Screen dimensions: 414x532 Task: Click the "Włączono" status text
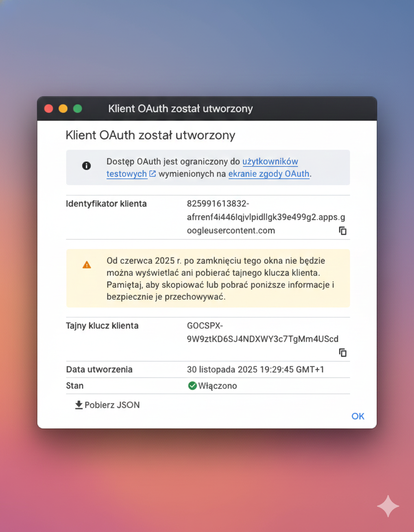point(217,386)
